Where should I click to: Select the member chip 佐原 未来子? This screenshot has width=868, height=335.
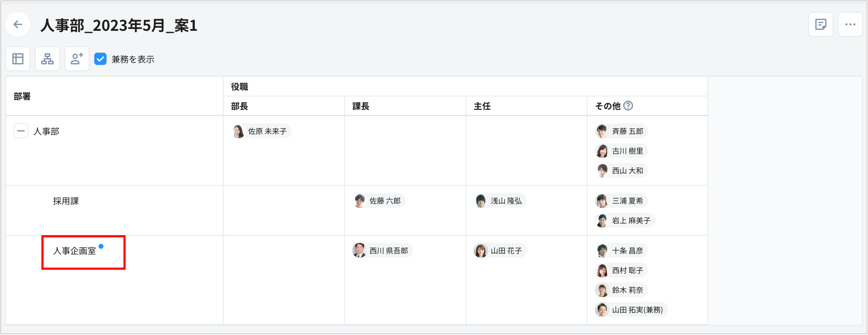pos(261,131)
